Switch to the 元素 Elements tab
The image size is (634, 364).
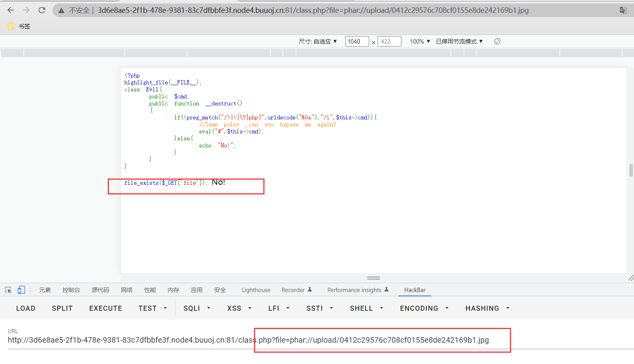click(x=45, y=290)
